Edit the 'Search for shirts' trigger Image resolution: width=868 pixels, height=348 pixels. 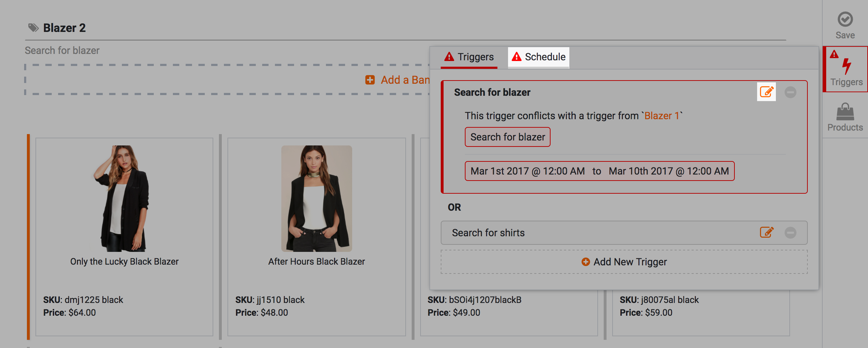click(x=766, y=232)
